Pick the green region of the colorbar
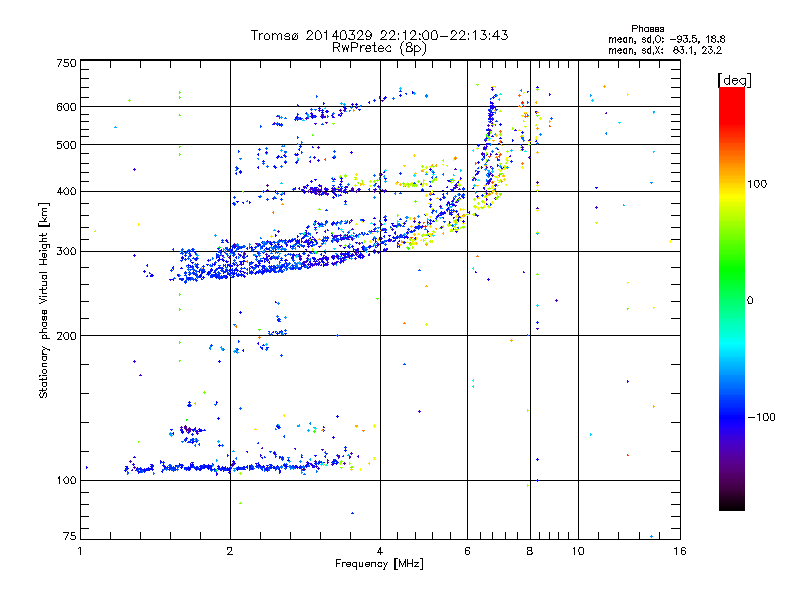The image size is (800, 600). pos(732,270)
